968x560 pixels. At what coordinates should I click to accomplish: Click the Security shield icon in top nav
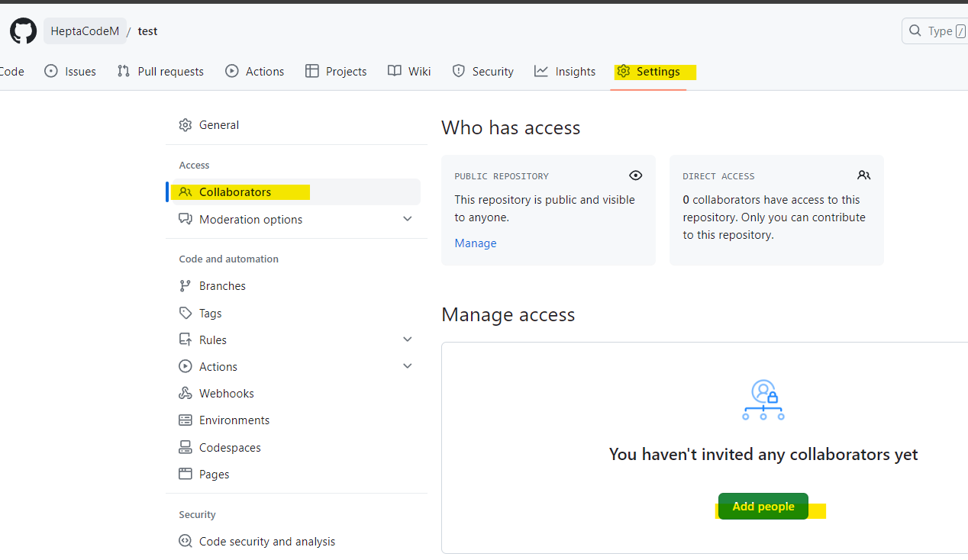click(459, 71)
